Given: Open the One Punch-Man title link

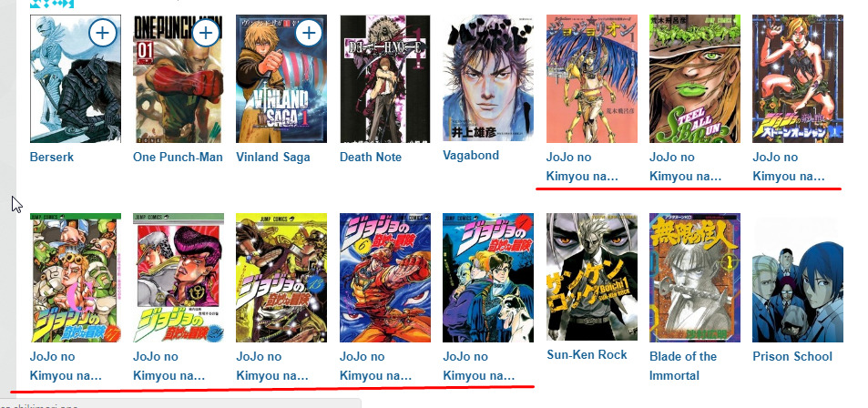Looking at the screenshot, I should [x=178, y=158].
